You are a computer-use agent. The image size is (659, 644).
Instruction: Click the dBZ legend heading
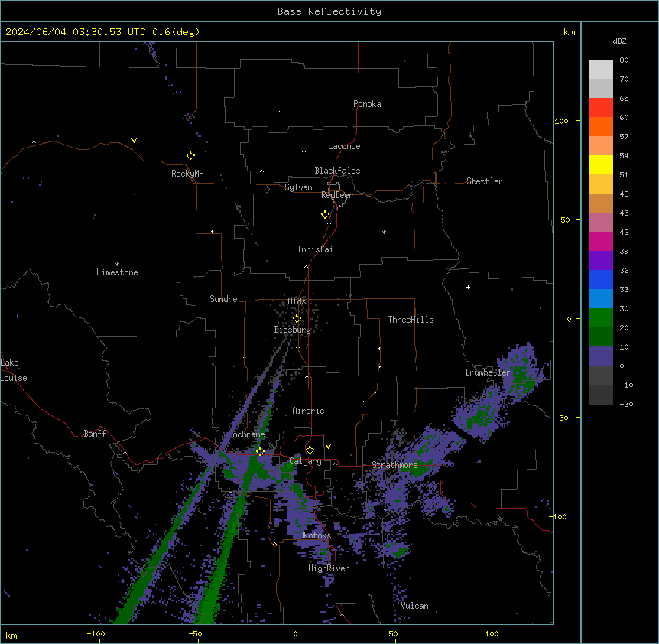tap(619, 41)
